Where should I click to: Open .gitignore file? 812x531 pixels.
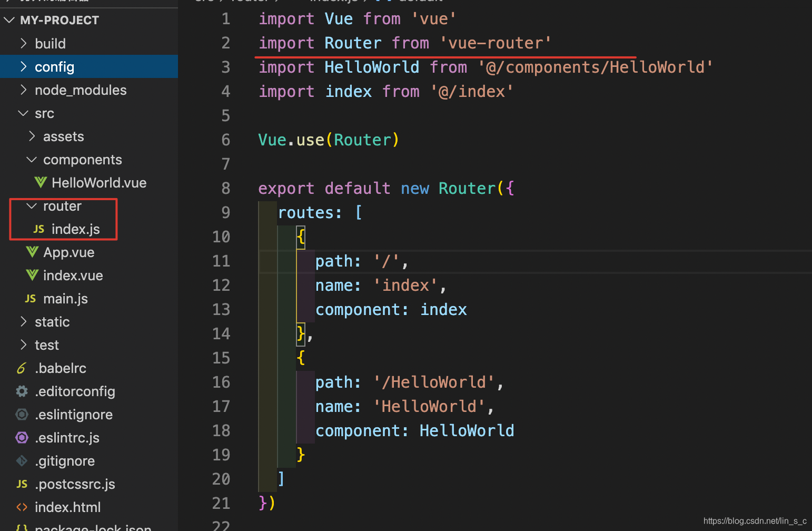point(89,461)
